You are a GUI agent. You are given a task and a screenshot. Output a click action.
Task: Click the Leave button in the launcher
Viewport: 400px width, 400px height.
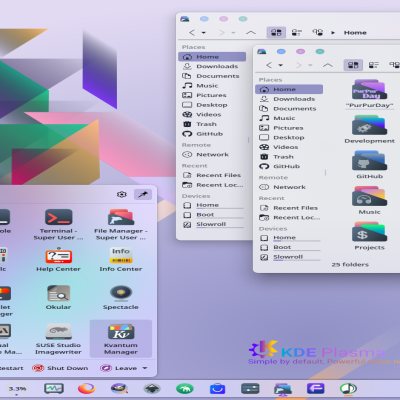[119, 368]
